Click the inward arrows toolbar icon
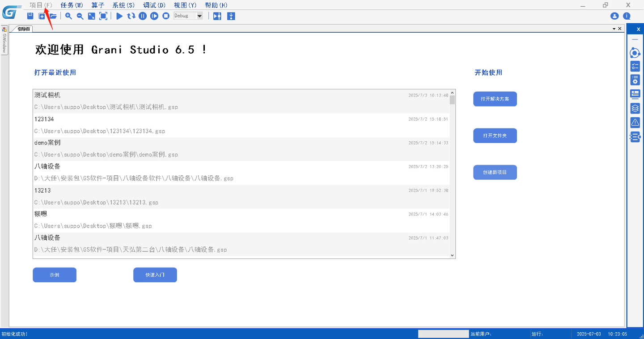This screenshot has width=644, height=339. (217, 16)
